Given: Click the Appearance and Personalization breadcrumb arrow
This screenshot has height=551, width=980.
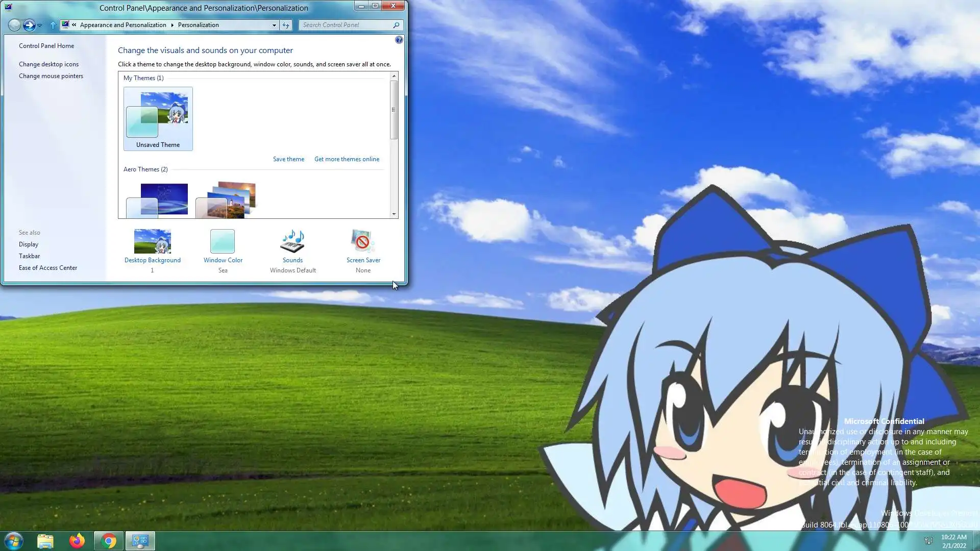Looking at the screenshot, I should point(172,25).
